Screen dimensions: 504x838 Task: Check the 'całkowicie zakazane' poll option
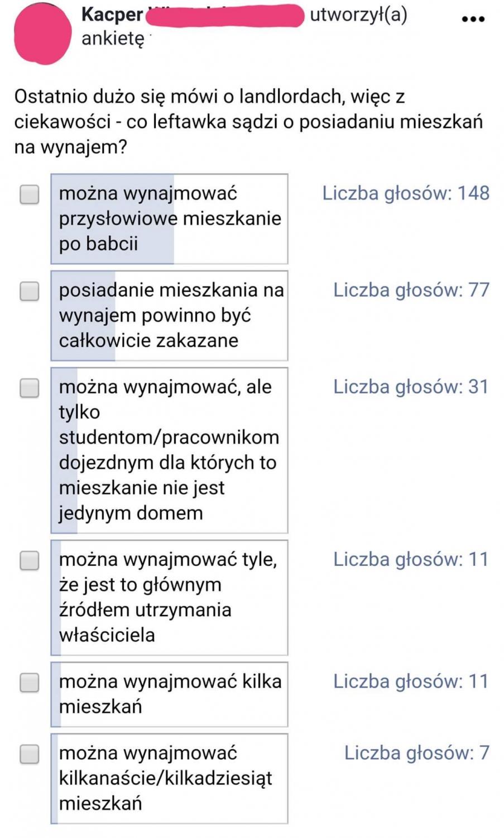[x=30, y=291]
